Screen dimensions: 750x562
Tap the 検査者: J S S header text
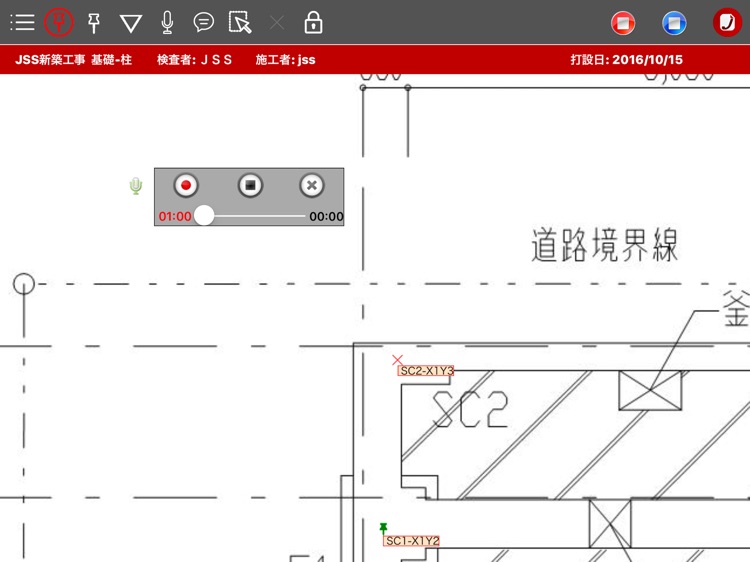pyautogui.click(x=194, y=60)
